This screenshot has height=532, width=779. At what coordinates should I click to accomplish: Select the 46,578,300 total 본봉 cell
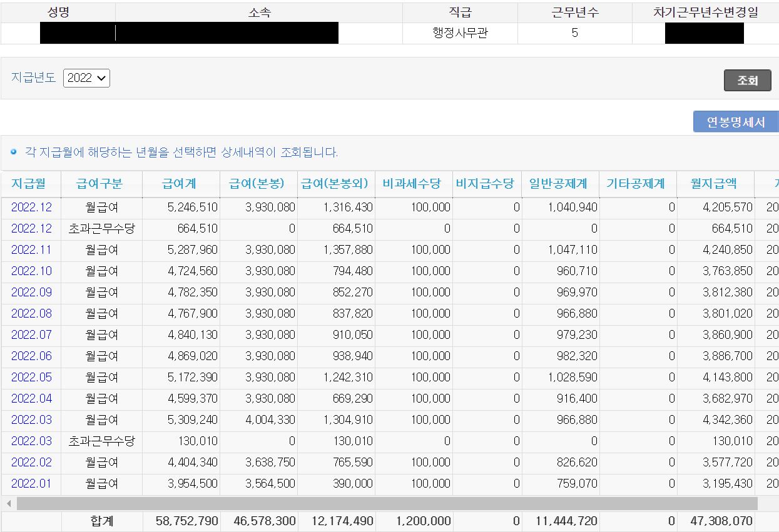point(259,521)
